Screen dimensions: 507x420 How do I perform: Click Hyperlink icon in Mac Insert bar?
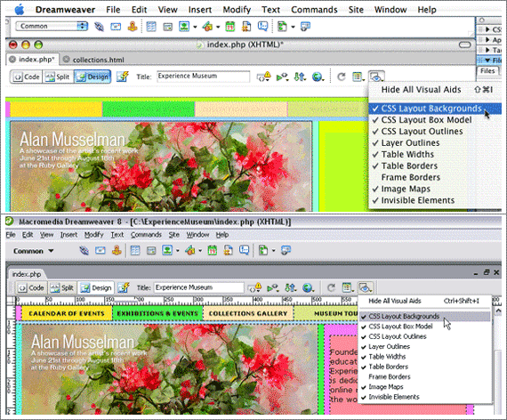pos(99,26)
